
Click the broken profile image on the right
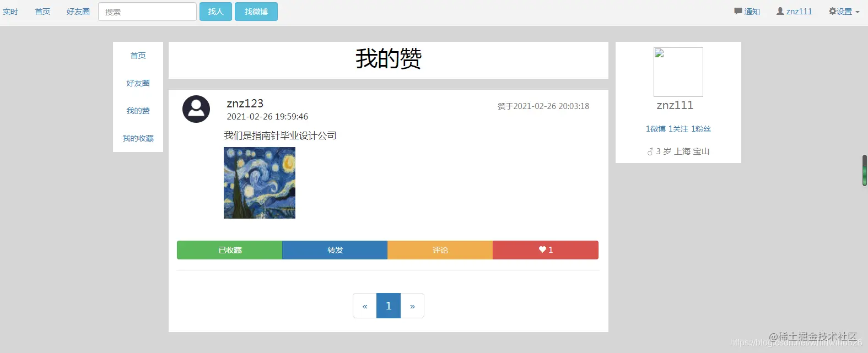(678, 72)
